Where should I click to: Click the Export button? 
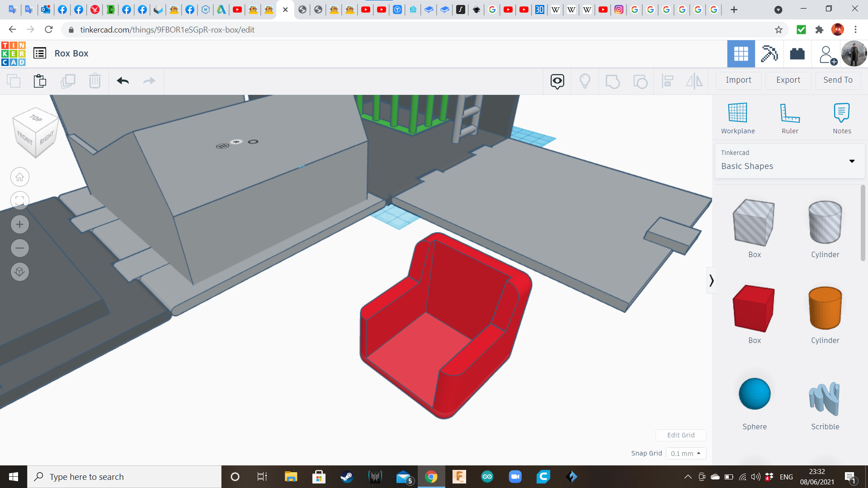(x=788, y=80)
